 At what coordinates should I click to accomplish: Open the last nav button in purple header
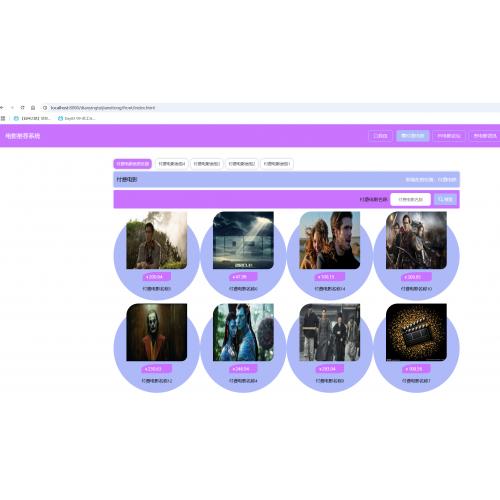(485, 136)
